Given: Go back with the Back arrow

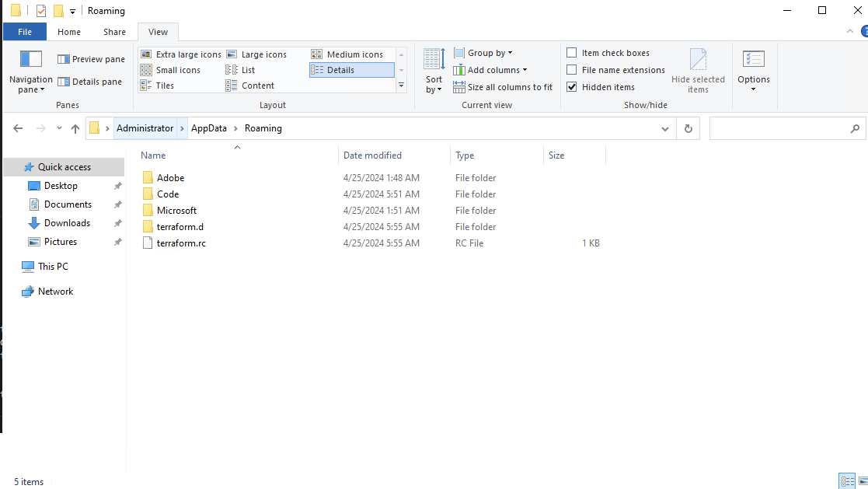Looking at the screenshot, I should pos(19,128).
